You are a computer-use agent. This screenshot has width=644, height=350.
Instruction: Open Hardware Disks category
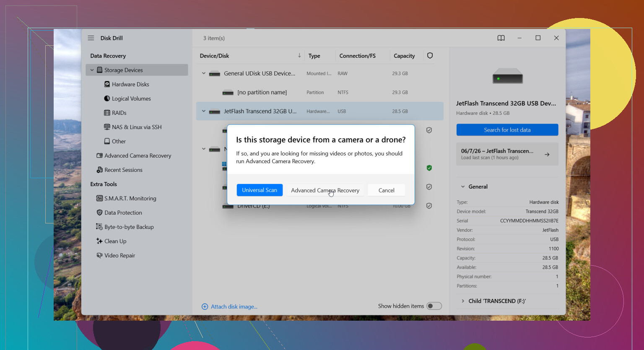[x=130, y=84]
